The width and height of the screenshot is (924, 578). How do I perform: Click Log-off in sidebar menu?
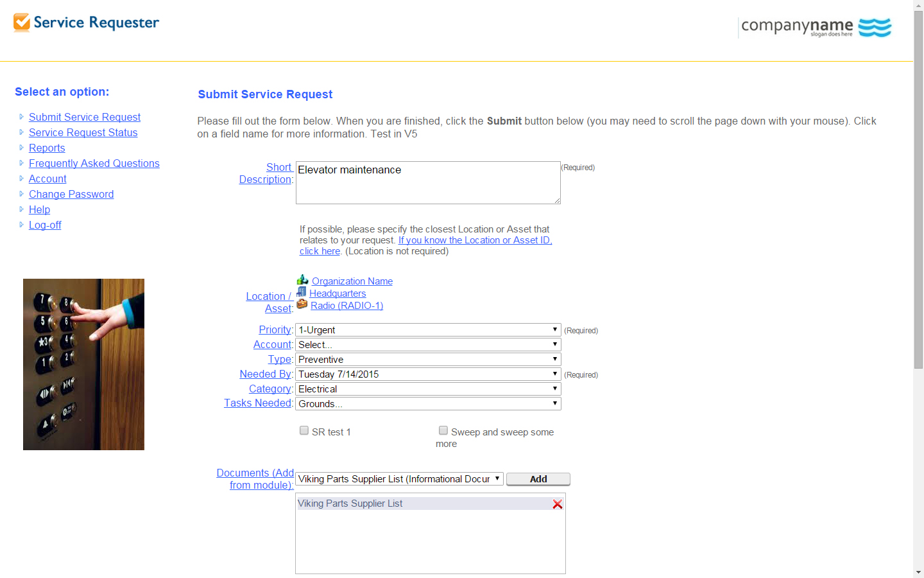pyautogui.click(x=45, y=225)
